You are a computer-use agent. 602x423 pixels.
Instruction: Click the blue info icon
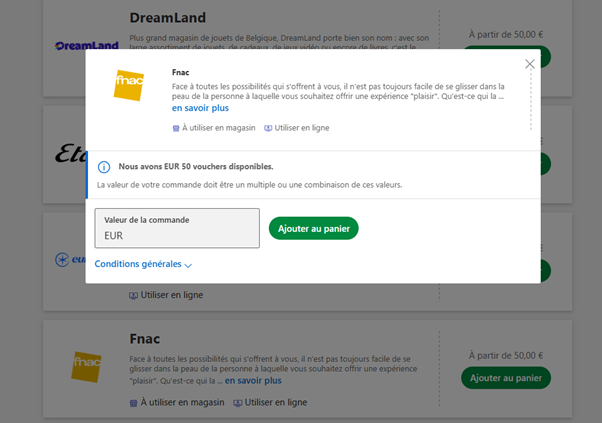click(104, 167)
